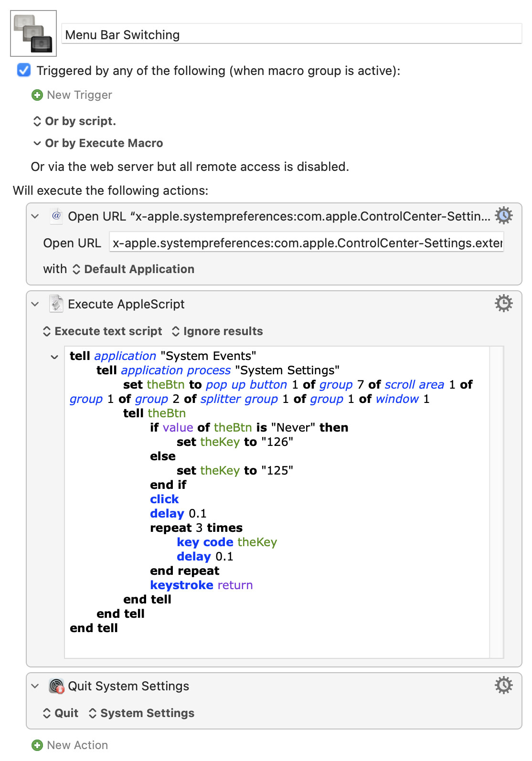Open gear menu for Open URL action

point(504,216)
